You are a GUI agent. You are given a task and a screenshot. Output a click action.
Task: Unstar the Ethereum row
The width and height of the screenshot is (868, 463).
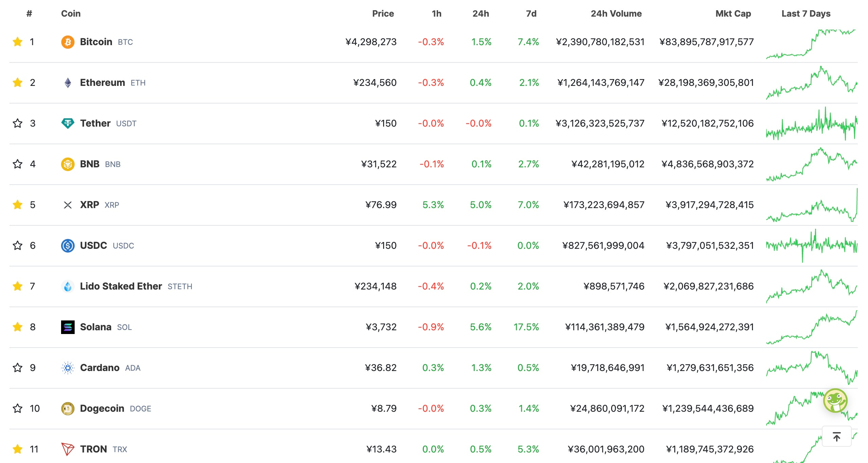pos(18,82)
